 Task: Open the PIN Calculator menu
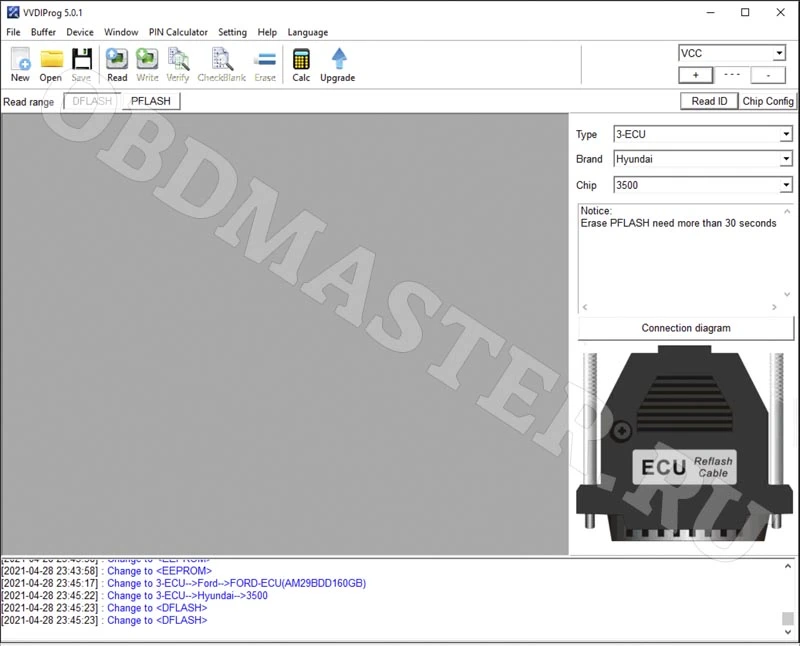point(178,32)
